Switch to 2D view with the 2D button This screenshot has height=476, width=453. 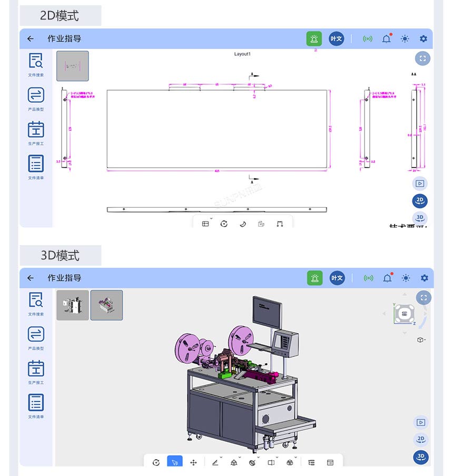(x=420, y=439)
